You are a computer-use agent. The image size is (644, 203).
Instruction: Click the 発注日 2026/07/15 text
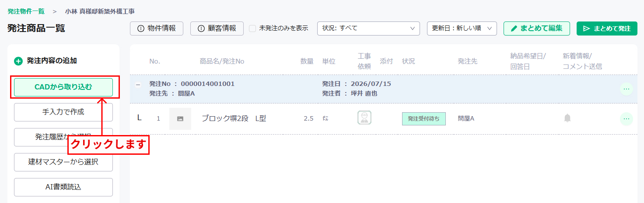(x=357, y=84)
